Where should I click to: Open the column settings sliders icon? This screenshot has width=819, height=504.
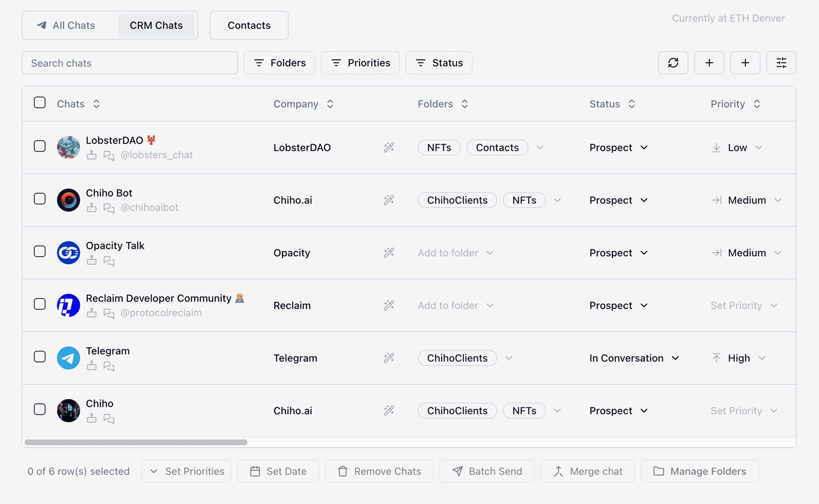pos(781,63)
